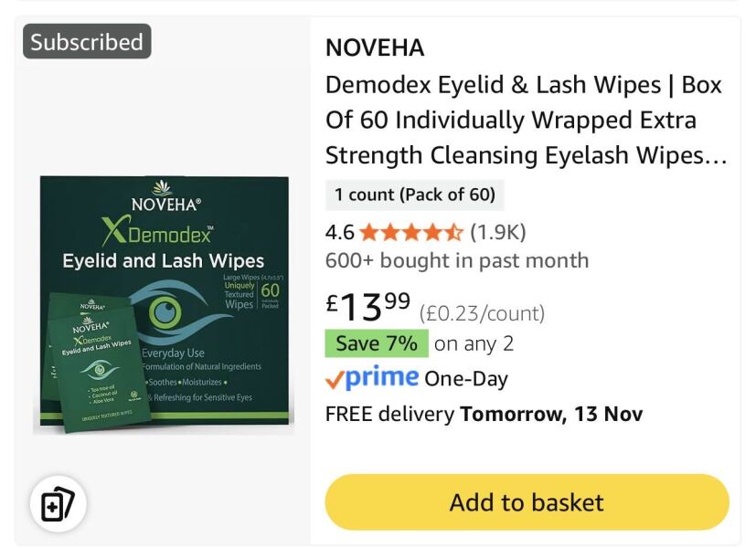Open the (1.9K) reviews count
The height and width of the screenshot is (548, 756).
pyautogui.click(x=498, y=232)
